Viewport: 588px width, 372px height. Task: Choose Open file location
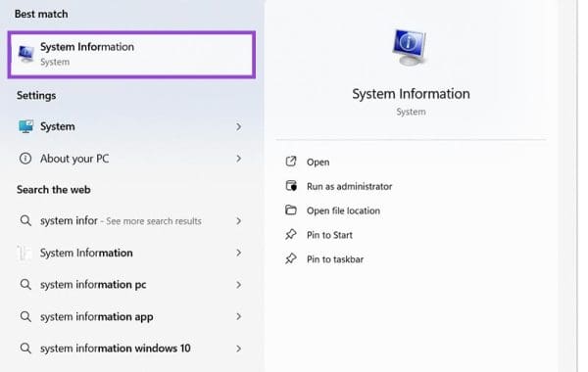343,210
